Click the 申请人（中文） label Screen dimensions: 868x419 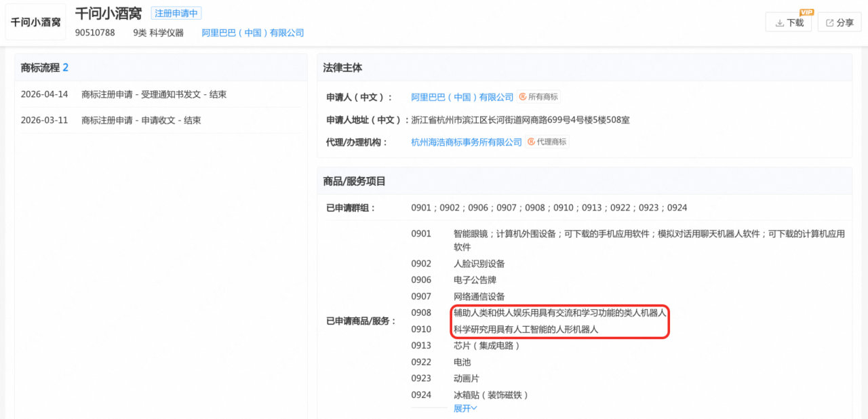click(359, 97)
